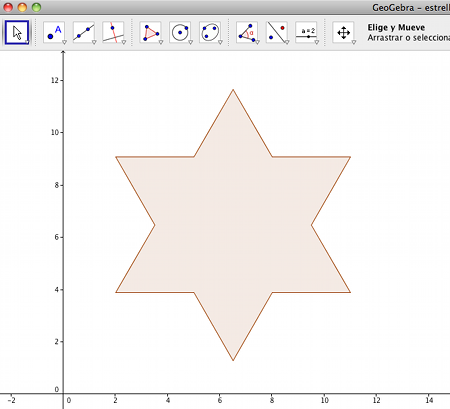This screenshot has height=409, width=450.
Task: Select the Move arrow tool
Action: pos(17,32)
